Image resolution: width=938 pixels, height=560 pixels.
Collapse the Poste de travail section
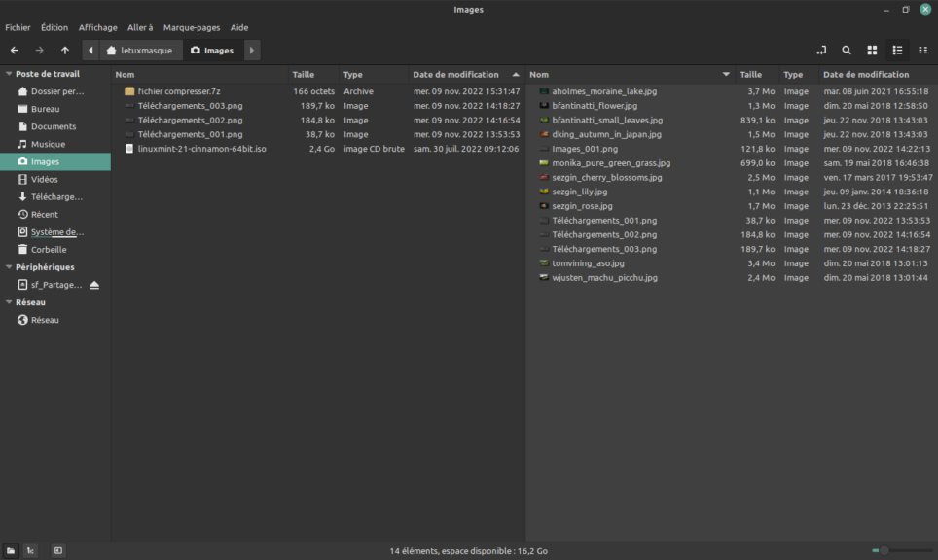[x=7, y=73]
